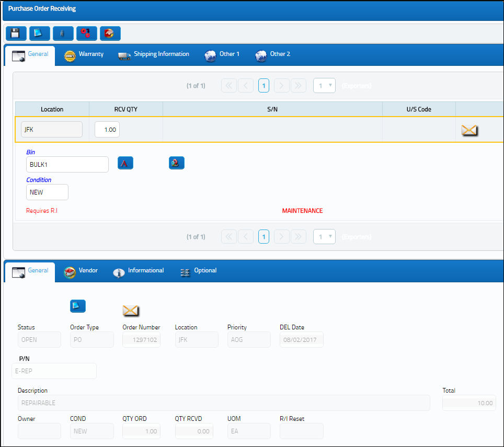Click the Bin field containing BULK1

(x=67, y=165)
